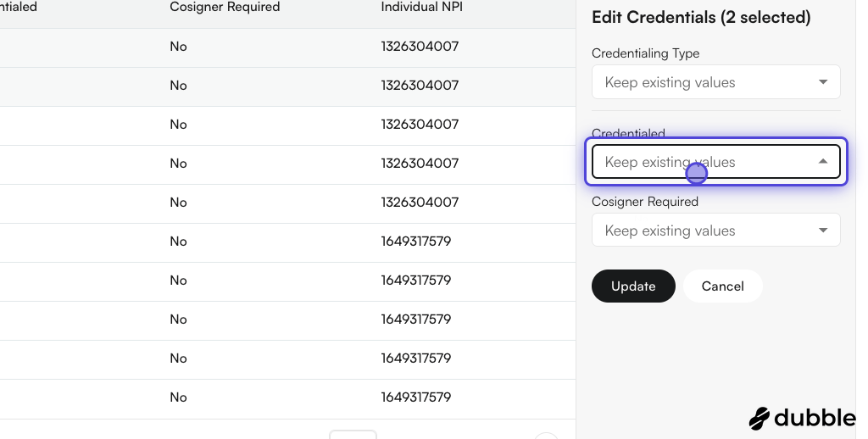Image resolution: width=868 pixels, height=439 pixels.
Task: Select the topmost row's NPI 1326304007 cell
Action: point(420,47)
